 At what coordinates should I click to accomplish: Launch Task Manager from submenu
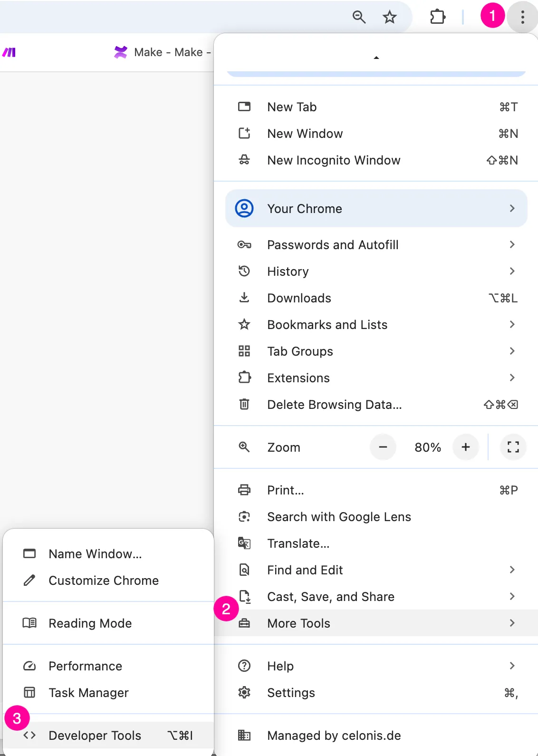click(108, 693)
